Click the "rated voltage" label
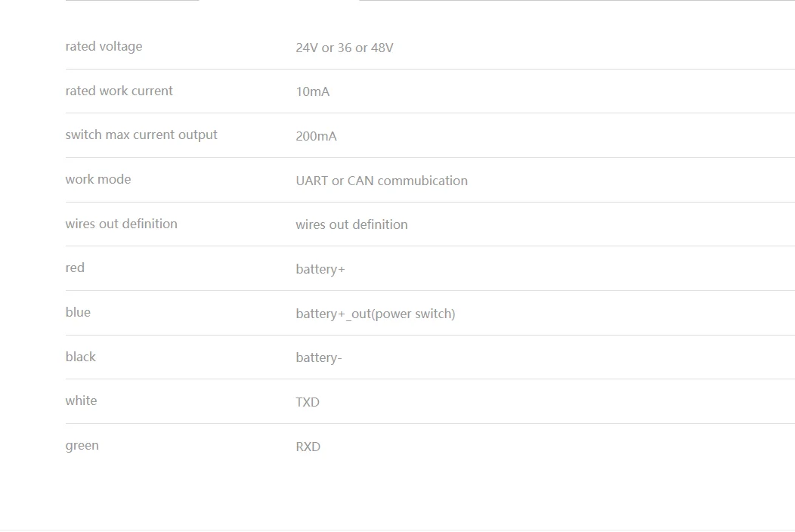Image resolution: width=795 pixels, height=532 pixels. 104,46
